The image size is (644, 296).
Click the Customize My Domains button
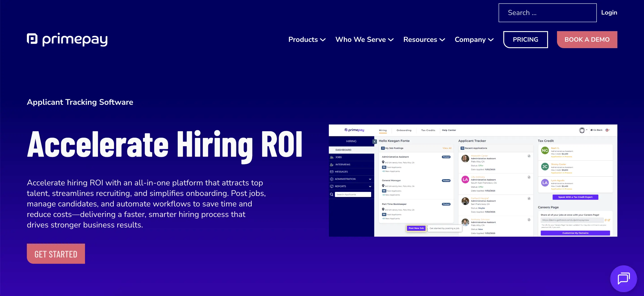pyautogui.click(x=575, y=233)
